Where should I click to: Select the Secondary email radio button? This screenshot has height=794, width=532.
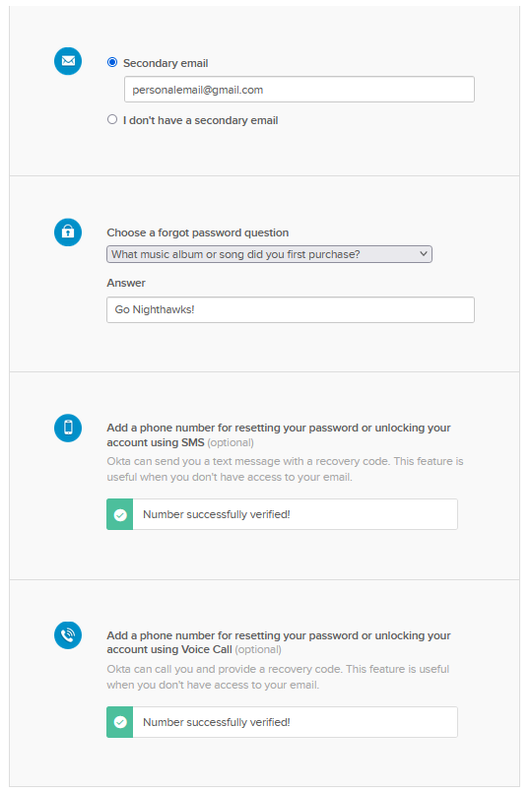click(112, 62)
